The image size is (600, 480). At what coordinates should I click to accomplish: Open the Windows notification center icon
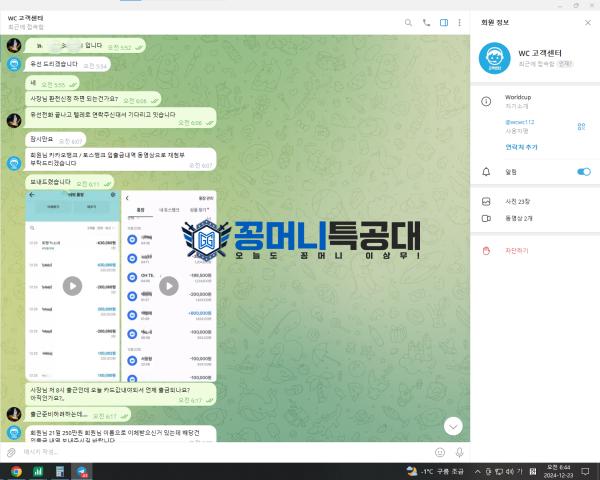pyautogui.click(x=585, y=471)
